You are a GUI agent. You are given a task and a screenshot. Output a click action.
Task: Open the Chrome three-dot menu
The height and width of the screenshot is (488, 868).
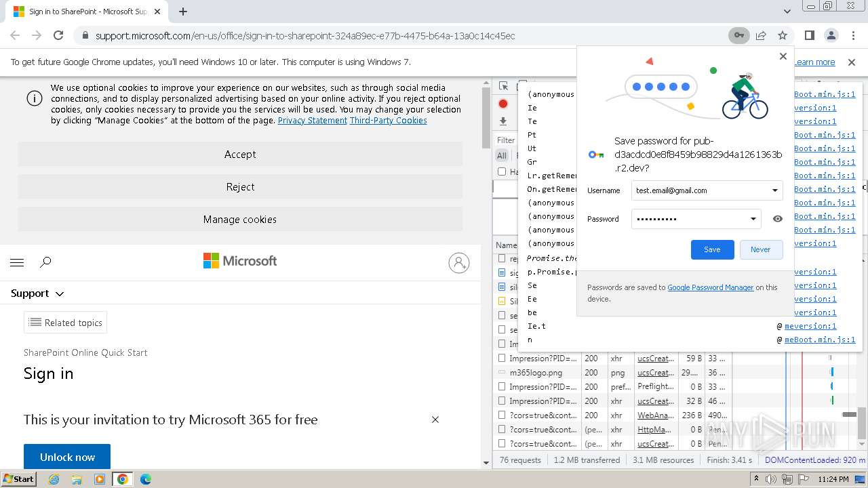(x=852, y=35)
